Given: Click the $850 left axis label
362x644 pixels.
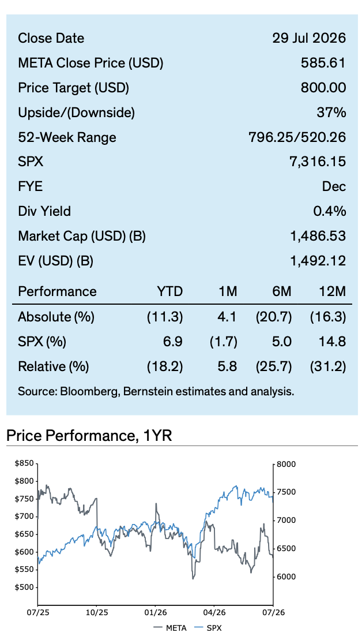Looking at the screenshot, I should [25, 463].
